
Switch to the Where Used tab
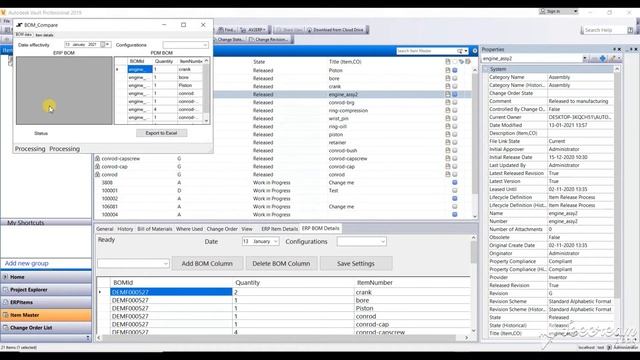click(189, 229)
